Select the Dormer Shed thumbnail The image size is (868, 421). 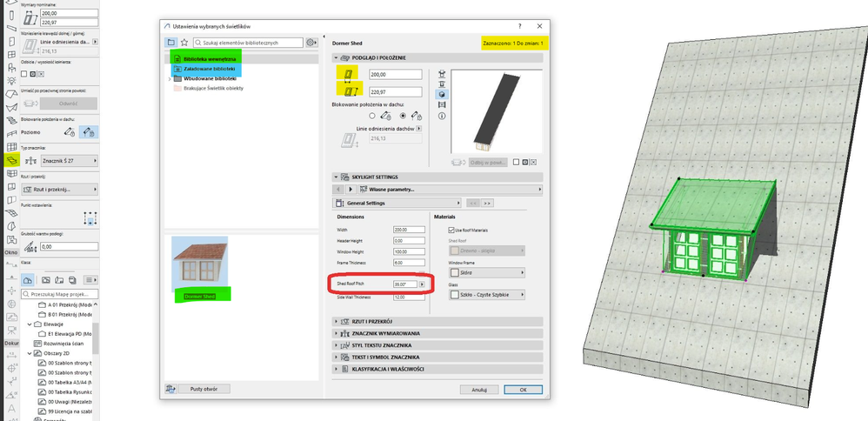(x=199, y=264)
